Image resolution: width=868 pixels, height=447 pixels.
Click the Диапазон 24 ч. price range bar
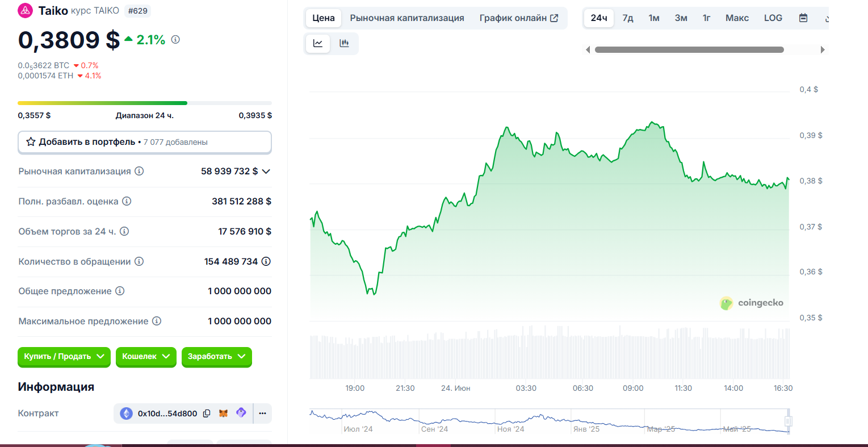point(145,103)
